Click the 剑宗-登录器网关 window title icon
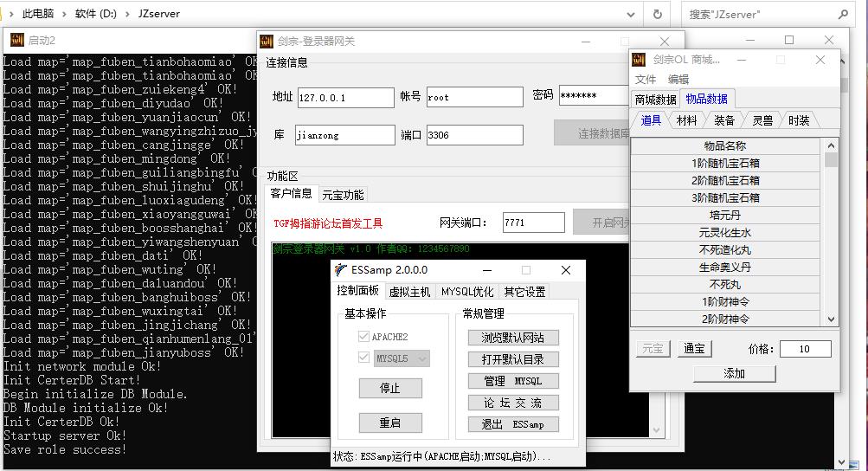 267,41
